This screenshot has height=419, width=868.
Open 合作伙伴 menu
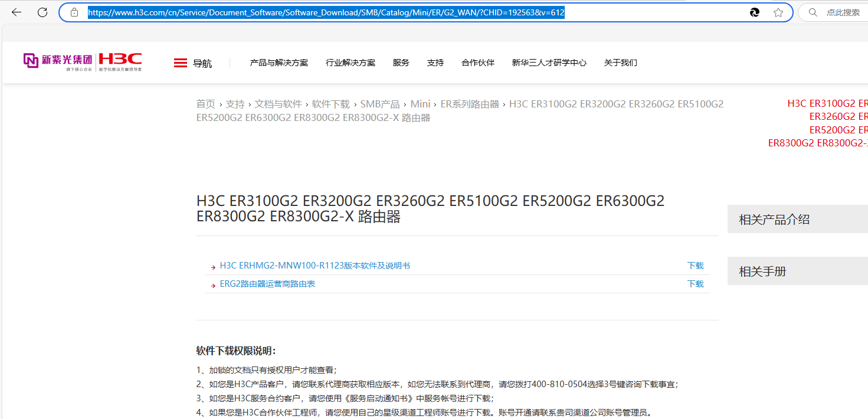[478, 63]
